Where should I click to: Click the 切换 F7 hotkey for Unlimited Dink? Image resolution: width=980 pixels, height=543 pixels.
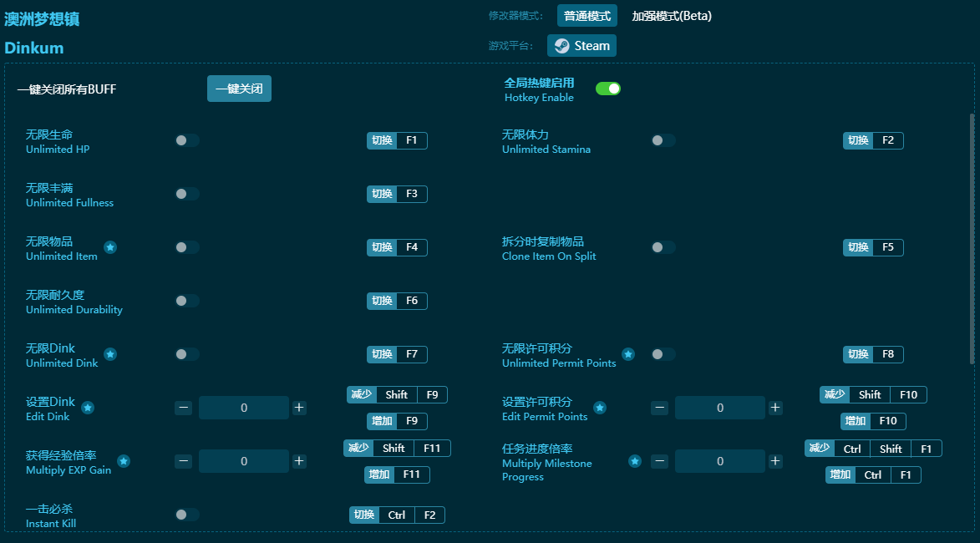[x=397, y=354]
